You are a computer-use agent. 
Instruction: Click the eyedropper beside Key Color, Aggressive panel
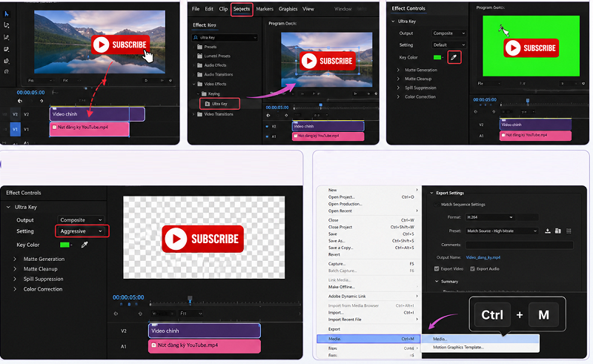[x=85, y=245]
